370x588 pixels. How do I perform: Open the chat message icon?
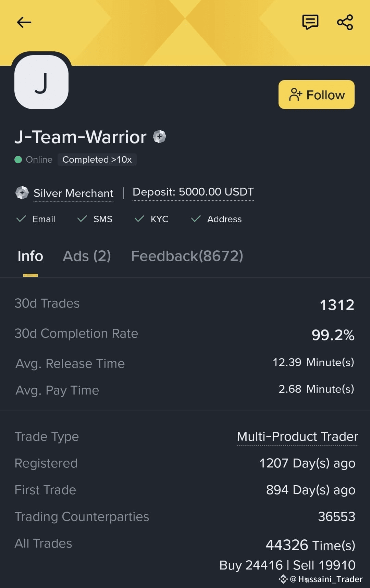310,22
